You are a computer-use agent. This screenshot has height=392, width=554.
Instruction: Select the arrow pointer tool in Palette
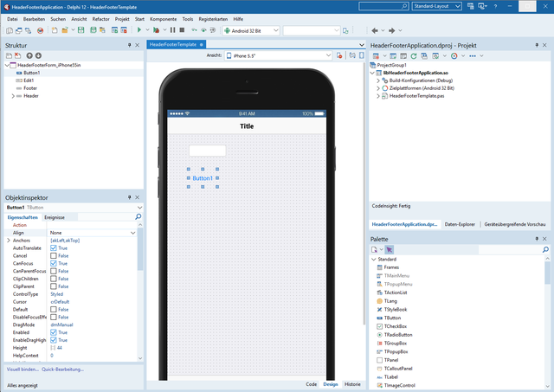390,250
